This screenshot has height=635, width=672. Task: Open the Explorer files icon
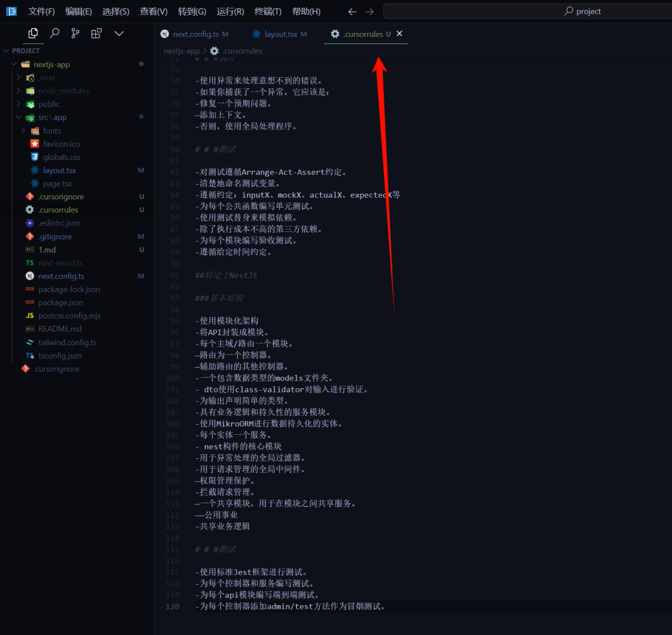(x=33, y=34)
